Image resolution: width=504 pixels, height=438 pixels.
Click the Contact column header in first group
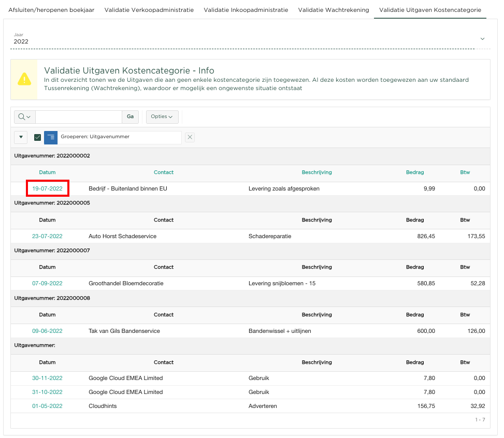(164, 172)
